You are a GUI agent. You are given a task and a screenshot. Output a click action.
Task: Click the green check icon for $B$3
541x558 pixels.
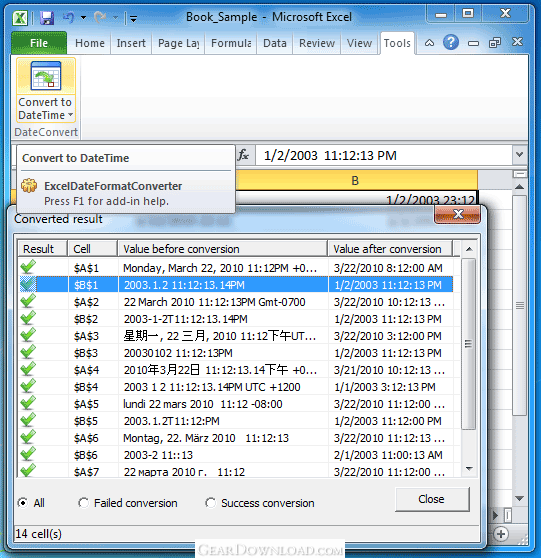click(x=28, y=353)
